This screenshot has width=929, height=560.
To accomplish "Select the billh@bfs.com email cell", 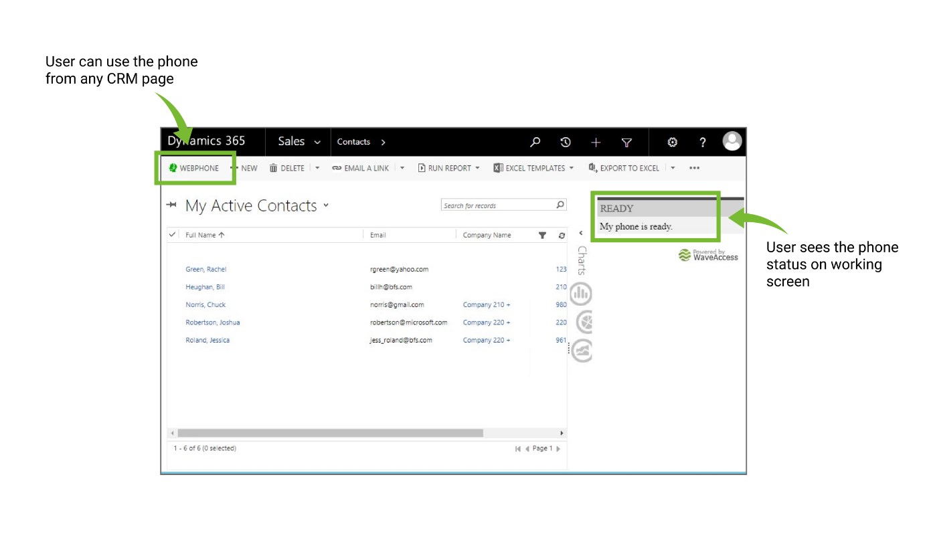I will coord(391,287).
